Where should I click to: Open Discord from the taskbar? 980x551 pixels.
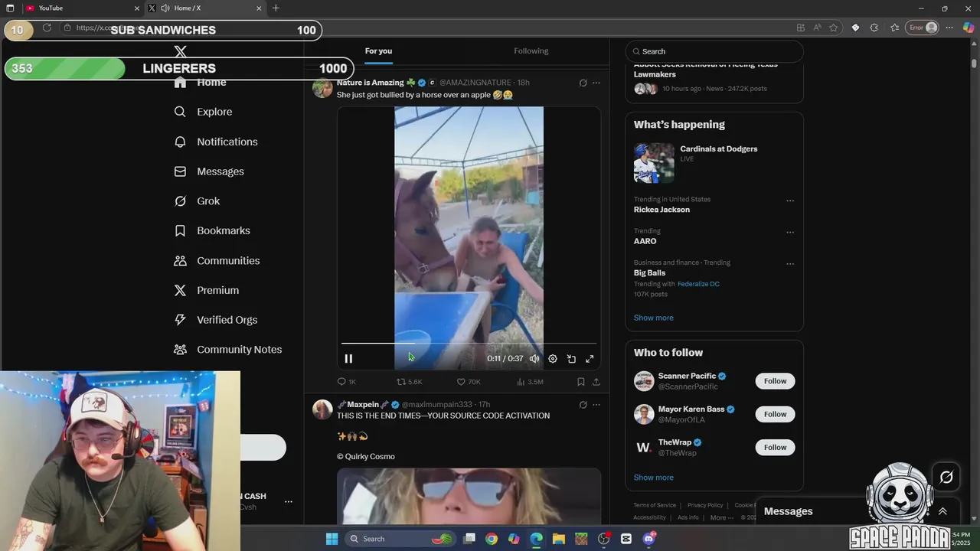(x=649, y=539)
